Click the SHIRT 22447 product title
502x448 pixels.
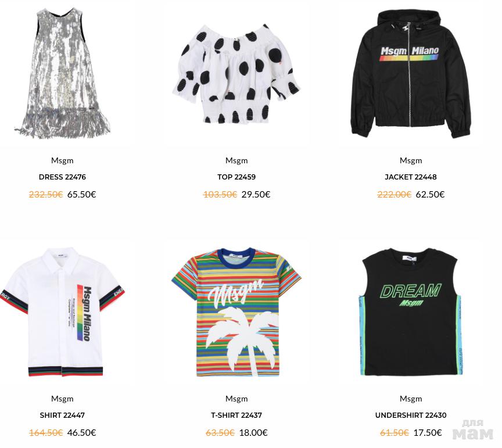(62, 415)
